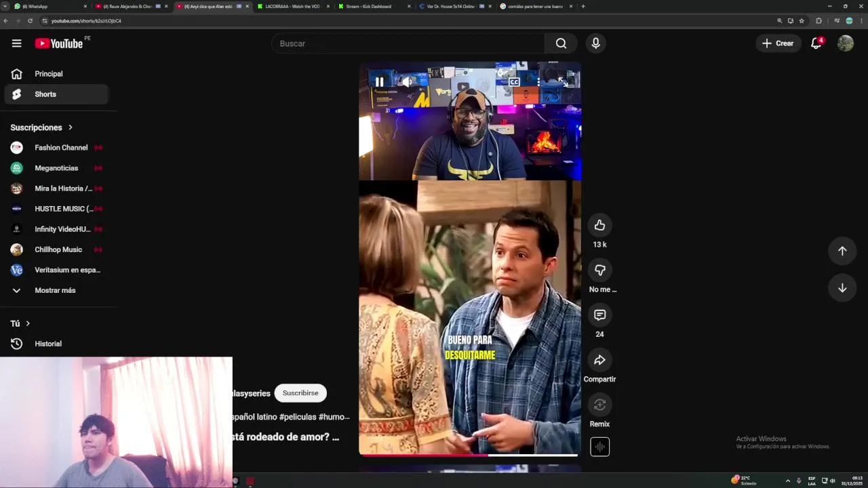This screenshot has height=488, width=868.
Task: Open a new browser tab with plus
Action: [583, 6]
